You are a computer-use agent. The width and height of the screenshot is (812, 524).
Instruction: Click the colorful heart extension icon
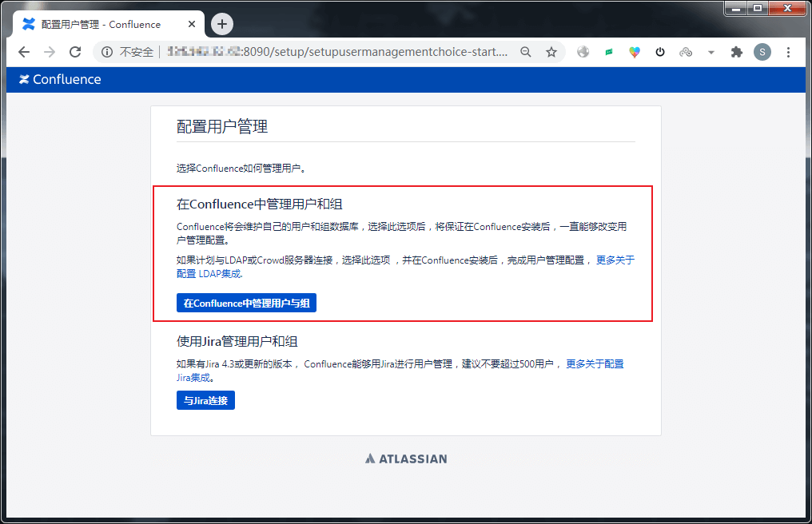point(635,52)
